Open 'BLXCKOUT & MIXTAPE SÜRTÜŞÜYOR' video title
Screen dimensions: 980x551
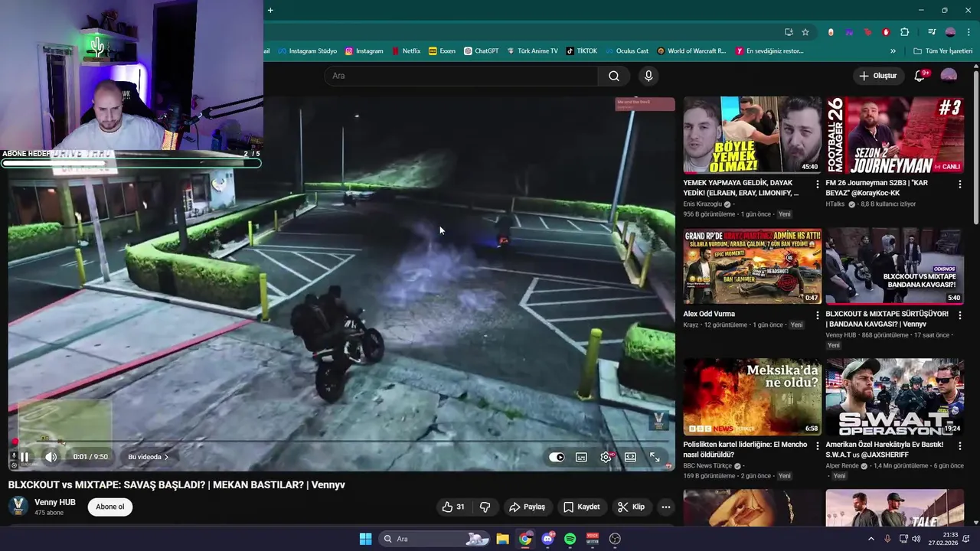click(887, 318)
